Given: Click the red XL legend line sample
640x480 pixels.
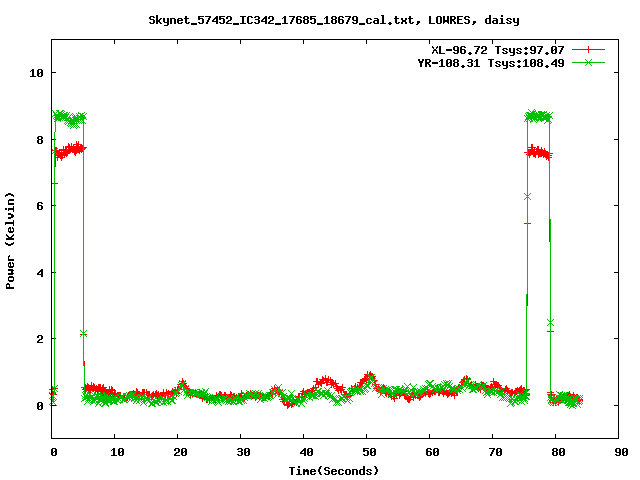Looking at the screenshot, I should coord(588,50).
